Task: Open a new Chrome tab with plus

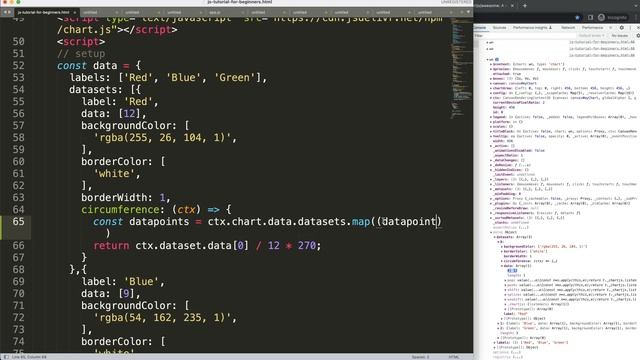Action: pos(525,6)
